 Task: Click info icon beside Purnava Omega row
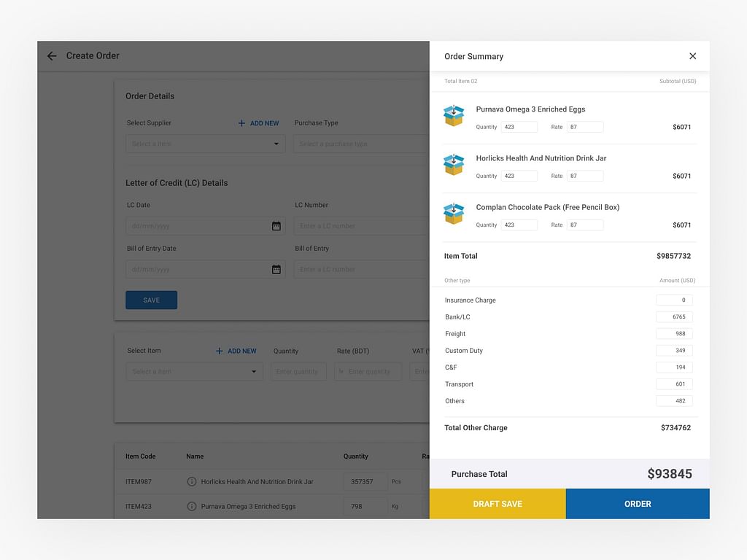coord(192,506)
